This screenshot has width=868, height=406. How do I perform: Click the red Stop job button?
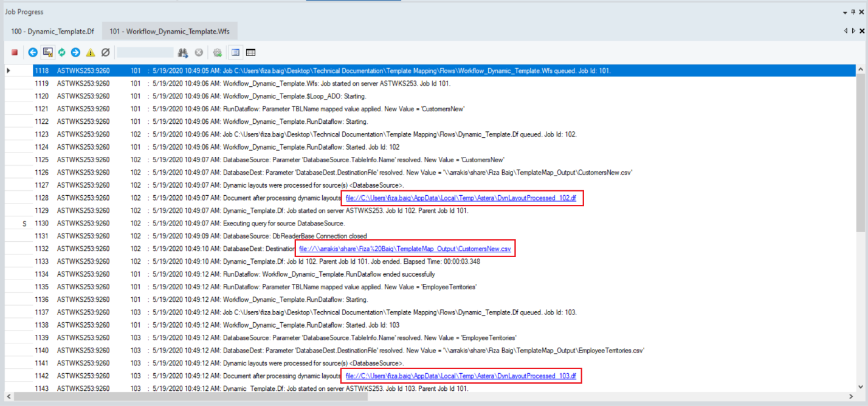coord(15,53)
